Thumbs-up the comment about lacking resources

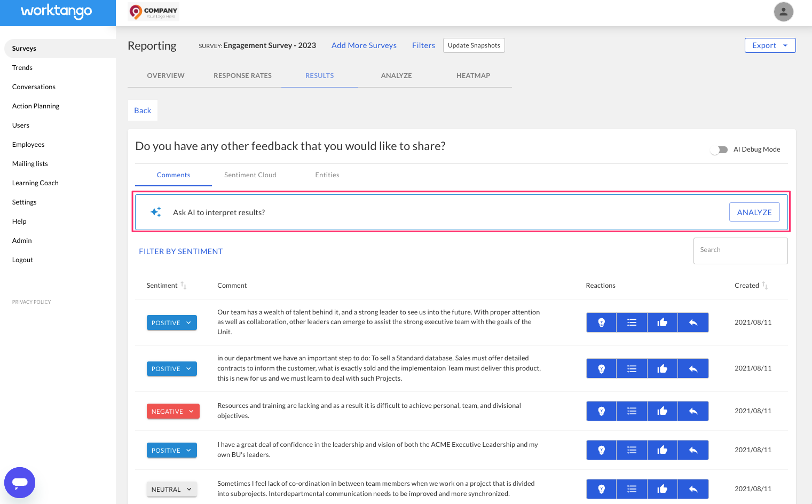[x=662, y=411]
